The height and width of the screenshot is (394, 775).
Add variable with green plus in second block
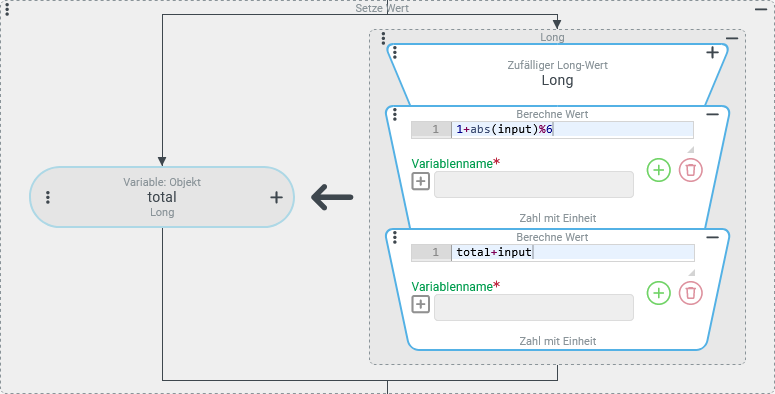659,293
